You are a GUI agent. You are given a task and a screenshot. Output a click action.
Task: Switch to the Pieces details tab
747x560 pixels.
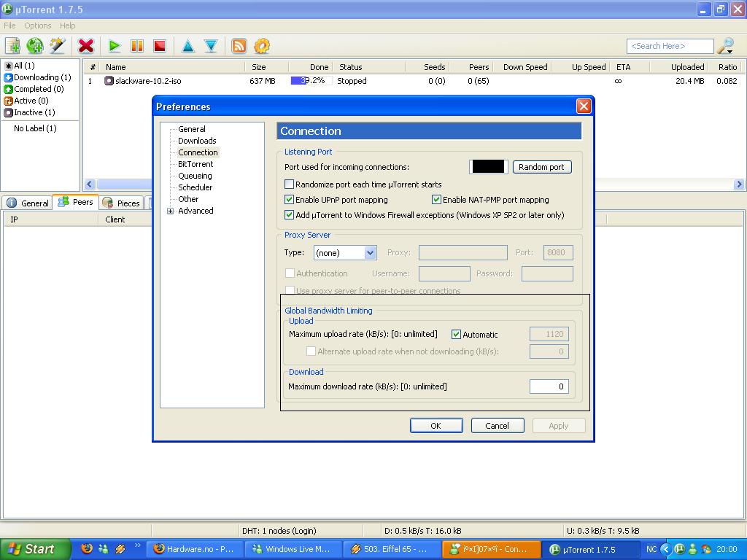(122, 203)
